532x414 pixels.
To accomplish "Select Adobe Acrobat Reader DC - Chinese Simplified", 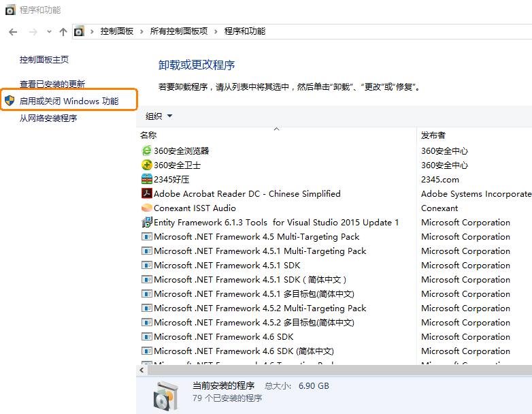I will pyautogui.click(x=247, y=193).
